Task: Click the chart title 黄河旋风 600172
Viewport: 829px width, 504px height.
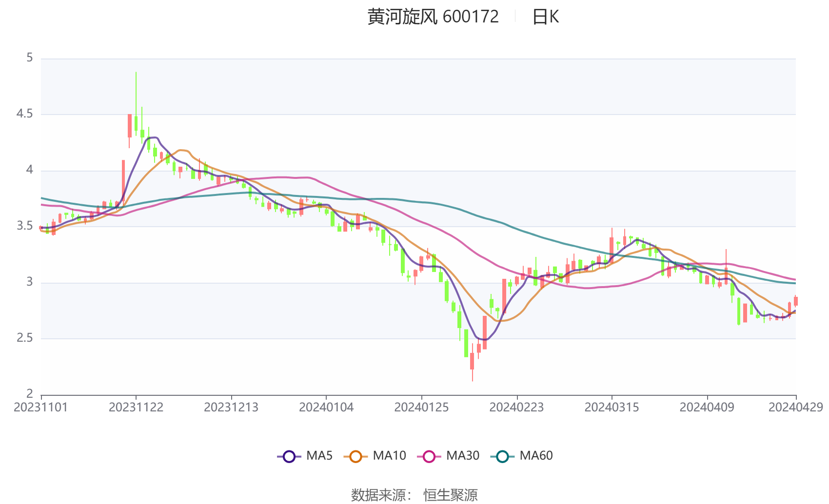Action: coord(433,17)
